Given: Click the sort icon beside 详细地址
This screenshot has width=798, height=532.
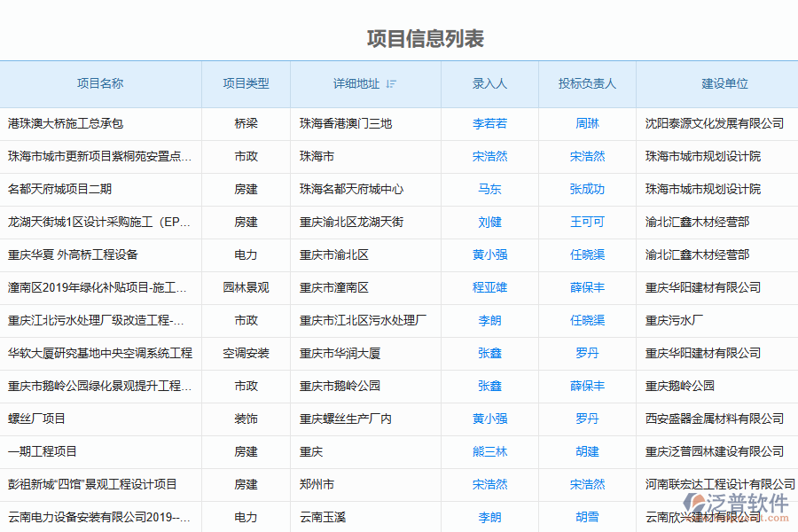Looking at the screenshot, I should tap(392, 84).
